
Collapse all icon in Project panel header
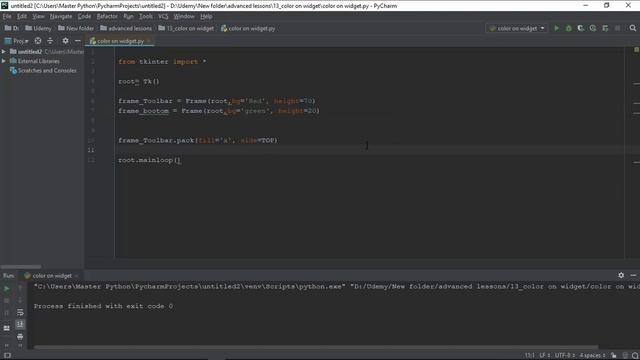tap(50, 41)
